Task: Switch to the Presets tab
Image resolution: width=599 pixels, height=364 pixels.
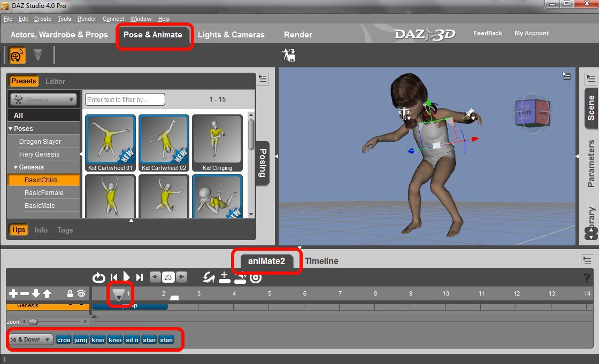Action: tap(24, 81)
